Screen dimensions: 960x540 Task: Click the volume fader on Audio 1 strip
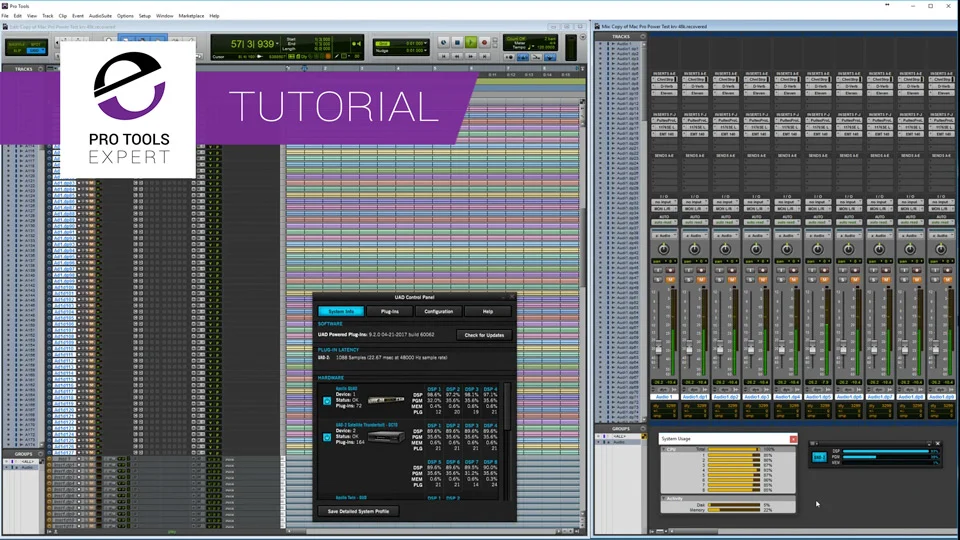(x=658, y=349)
